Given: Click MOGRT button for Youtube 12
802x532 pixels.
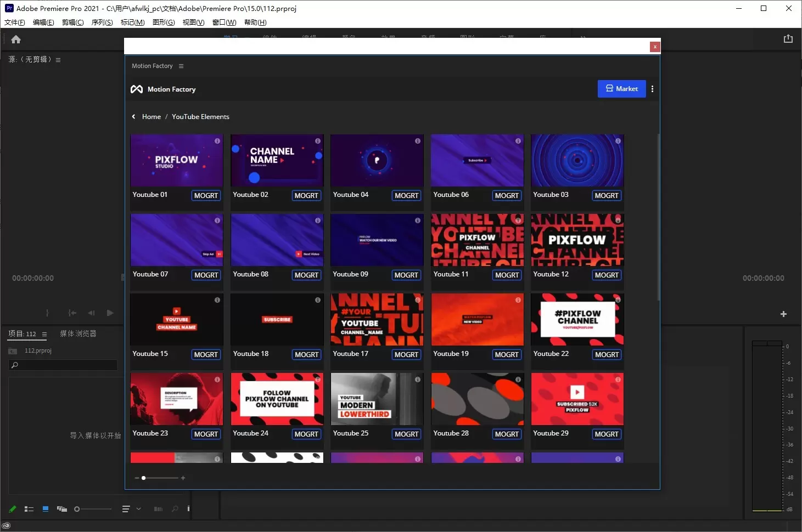Looking at the screenshot, I should [x=607, y=275].
